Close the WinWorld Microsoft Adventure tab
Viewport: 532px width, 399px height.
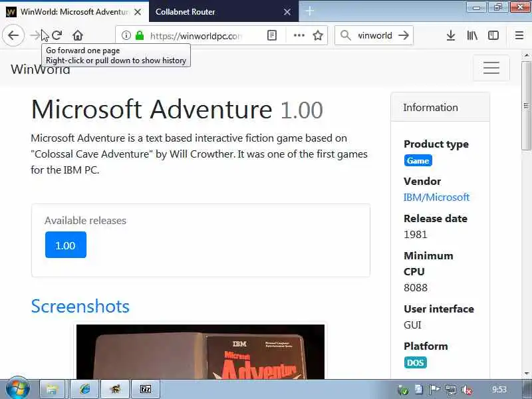[x=138, y=12]
